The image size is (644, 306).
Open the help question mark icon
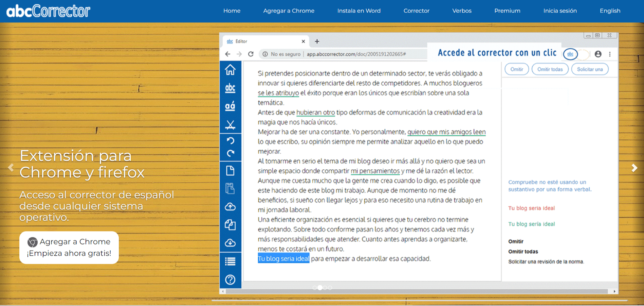[x=230, y=279]
